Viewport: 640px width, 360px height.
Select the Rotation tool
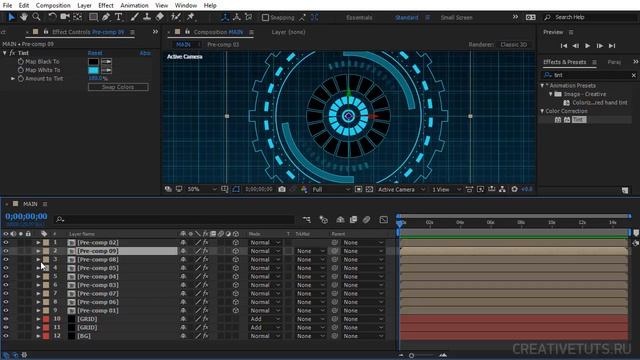point(52,17)
